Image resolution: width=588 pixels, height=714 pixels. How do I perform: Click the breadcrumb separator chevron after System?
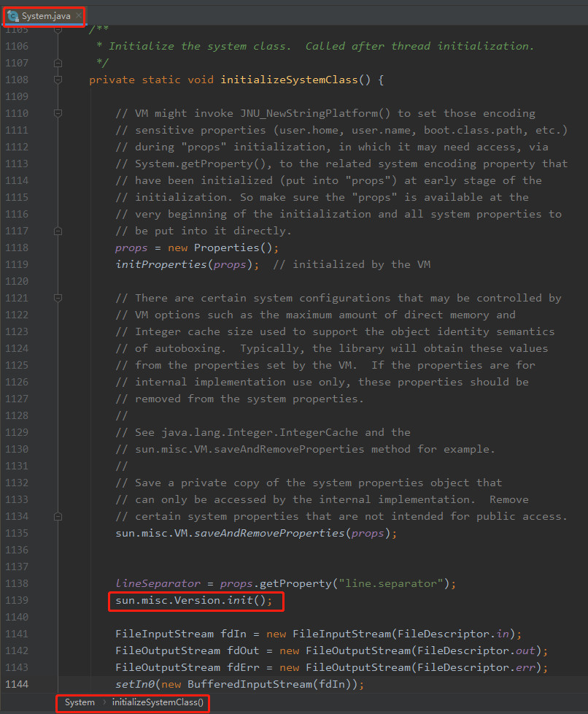point(104,702)
